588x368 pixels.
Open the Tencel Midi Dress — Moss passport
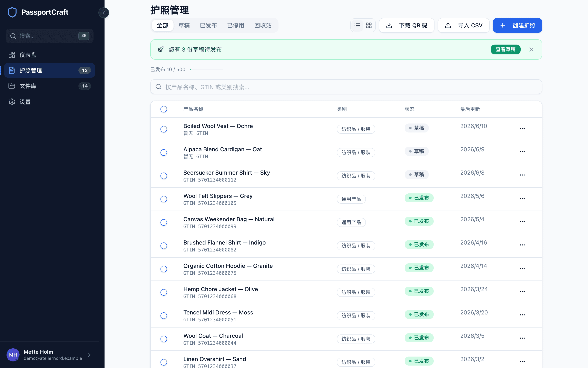pos(218,313)
